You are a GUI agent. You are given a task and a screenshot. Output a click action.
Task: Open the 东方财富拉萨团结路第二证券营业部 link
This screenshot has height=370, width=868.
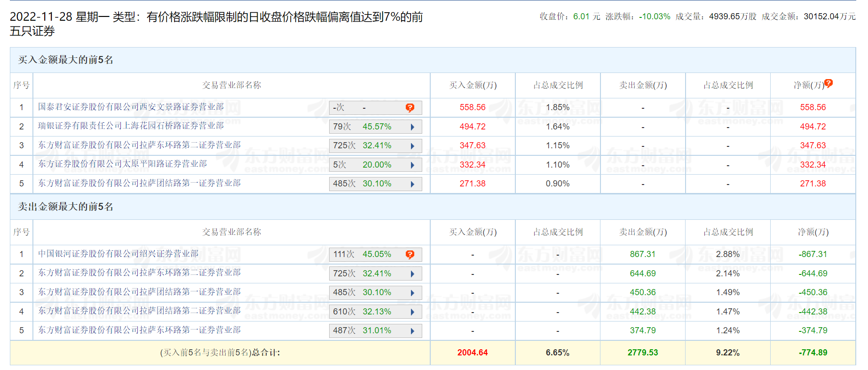tap(139, 311)
